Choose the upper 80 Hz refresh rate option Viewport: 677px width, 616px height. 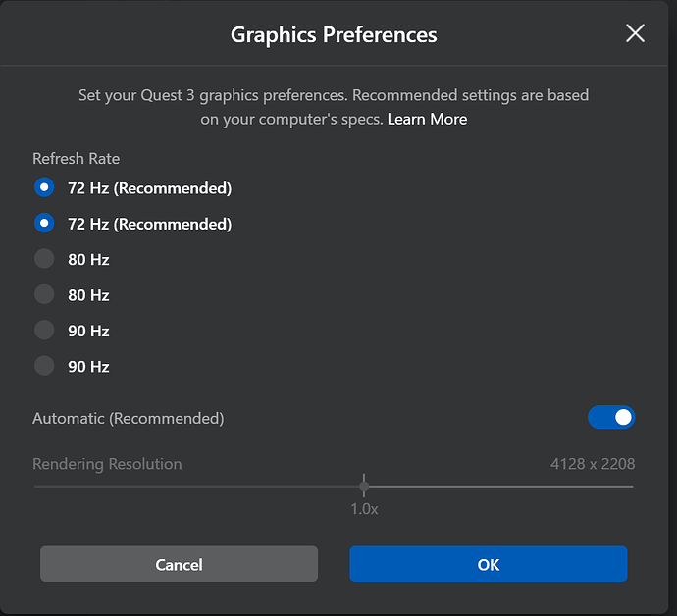coord(44,259)
